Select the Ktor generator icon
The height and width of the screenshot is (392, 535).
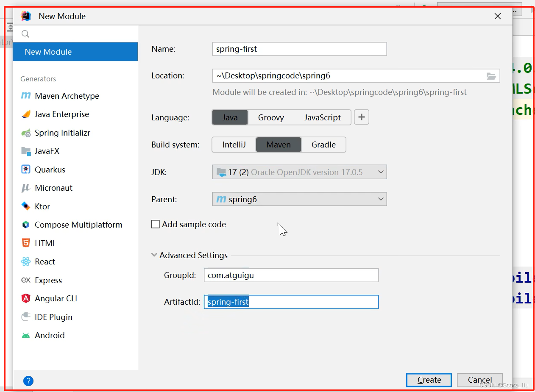[26, 206]
